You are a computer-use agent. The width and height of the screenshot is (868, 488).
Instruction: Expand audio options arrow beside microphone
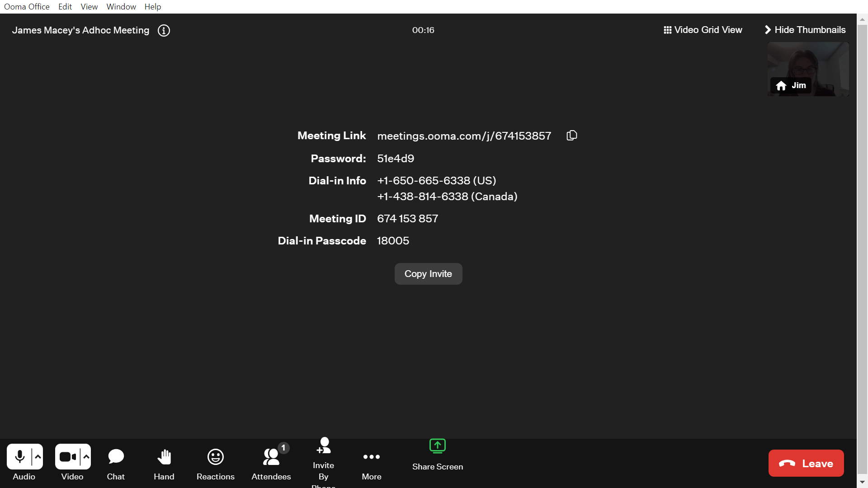pos(38,457)
